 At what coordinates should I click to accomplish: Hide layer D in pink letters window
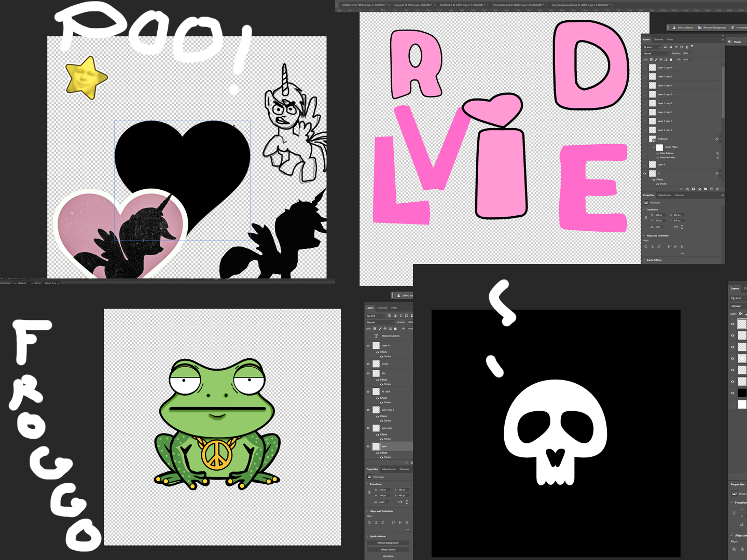[x=645, y=173]
